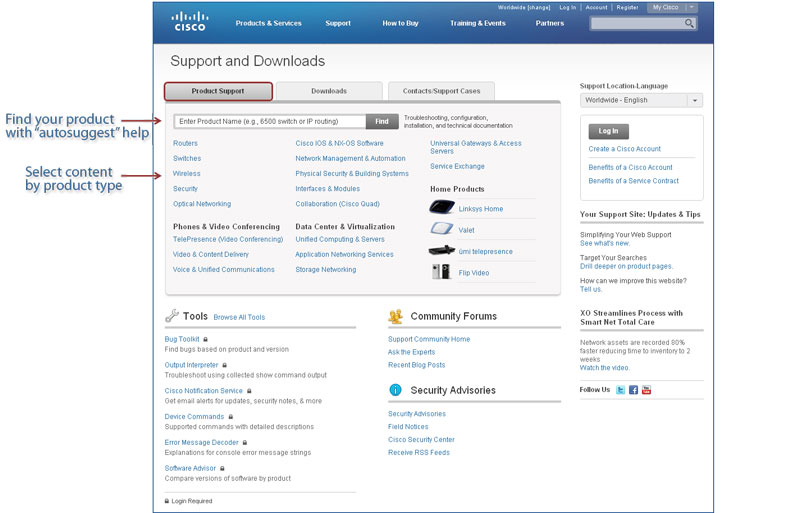Select the Product Support tab
The width and height of the screenshot is (800, 513).
pyautogui.click(x=218, y=91)
